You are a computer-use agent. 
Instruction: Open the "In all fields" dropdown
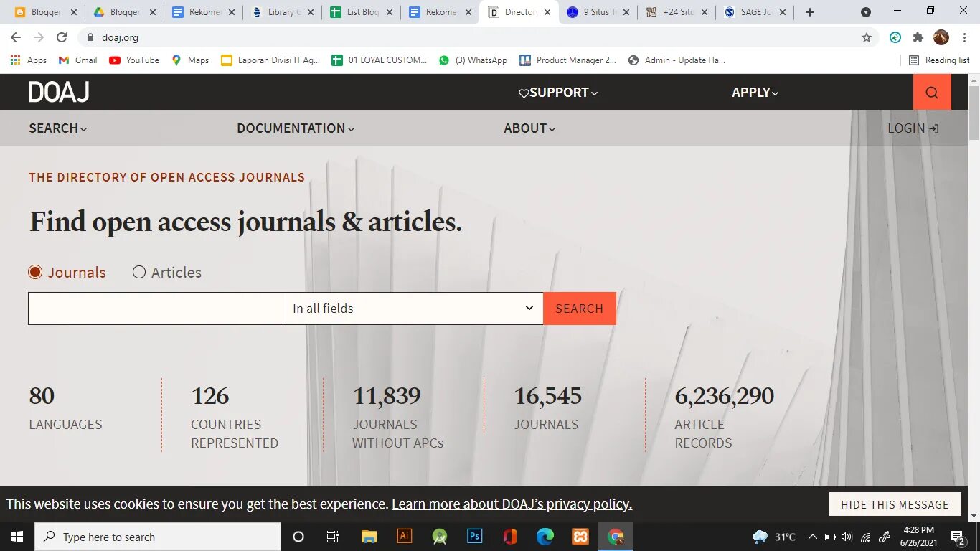pyautogui.click(x=415, y=309)
